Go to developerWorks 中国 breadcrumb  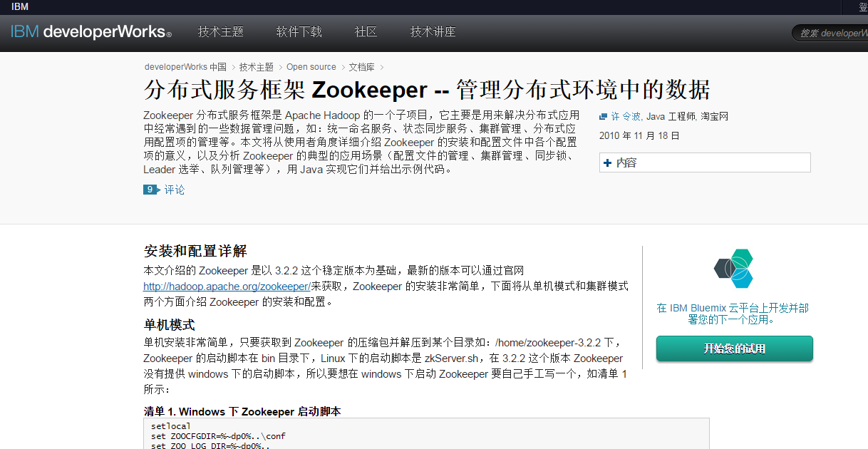(x=185, y=67)
